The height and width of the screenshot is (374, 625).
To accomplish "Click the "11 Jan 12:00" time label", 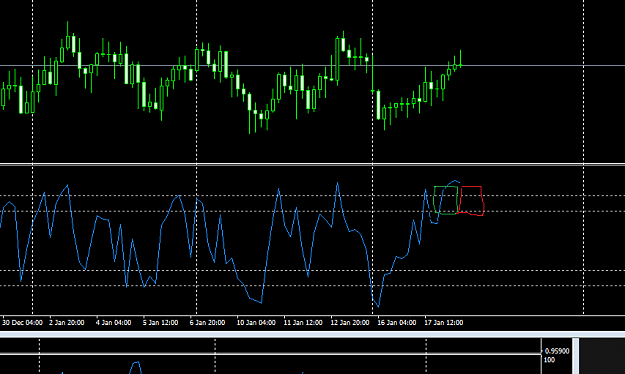I will pos(303,323).
